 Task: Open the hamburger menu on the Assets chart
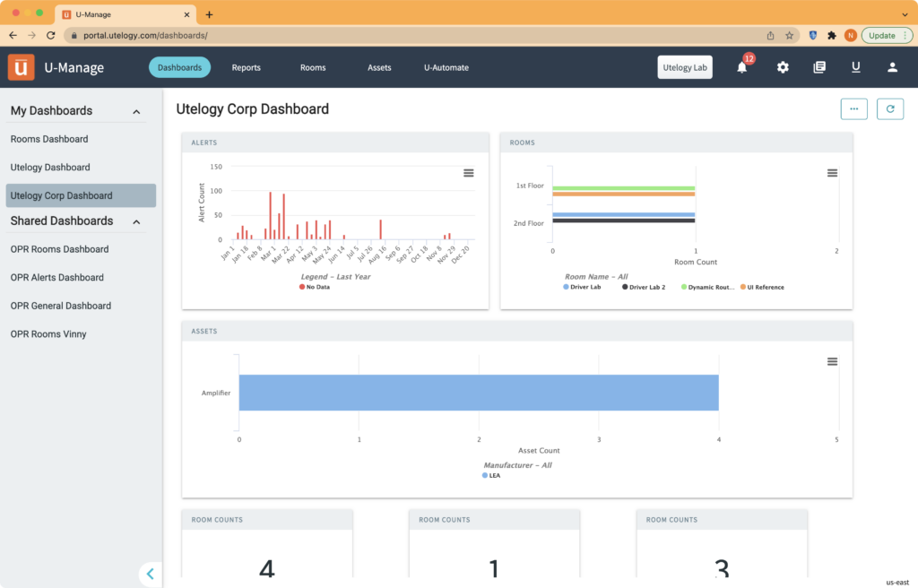point(832,361)
